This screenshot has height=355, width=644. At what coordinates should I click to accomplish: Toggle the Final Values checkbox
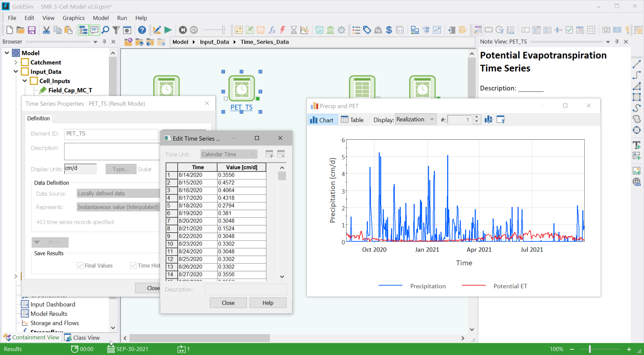80,265
